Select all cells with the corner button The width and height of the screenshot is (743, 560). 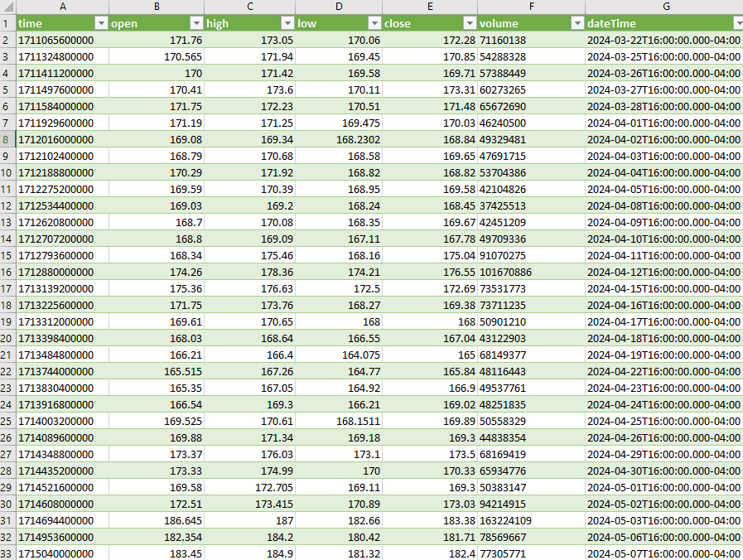point(7,7)
